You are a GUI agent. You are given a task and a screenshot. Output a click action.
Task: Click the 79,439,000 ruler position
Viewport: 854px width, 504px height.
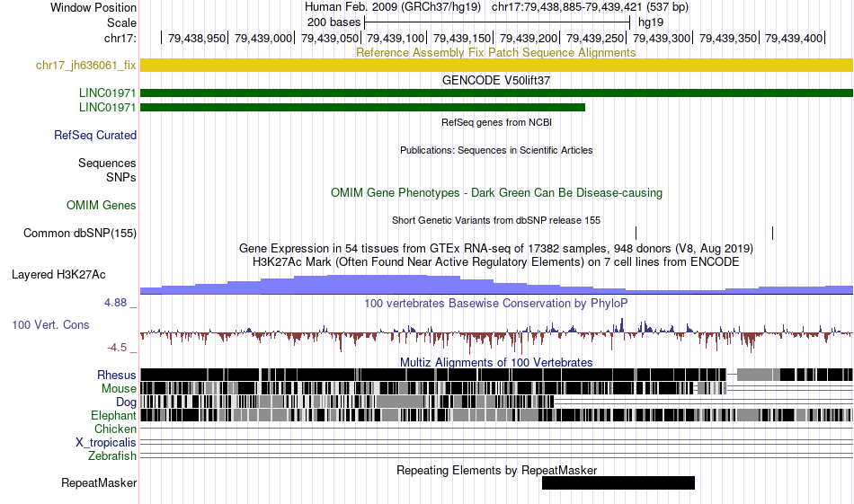263,38
